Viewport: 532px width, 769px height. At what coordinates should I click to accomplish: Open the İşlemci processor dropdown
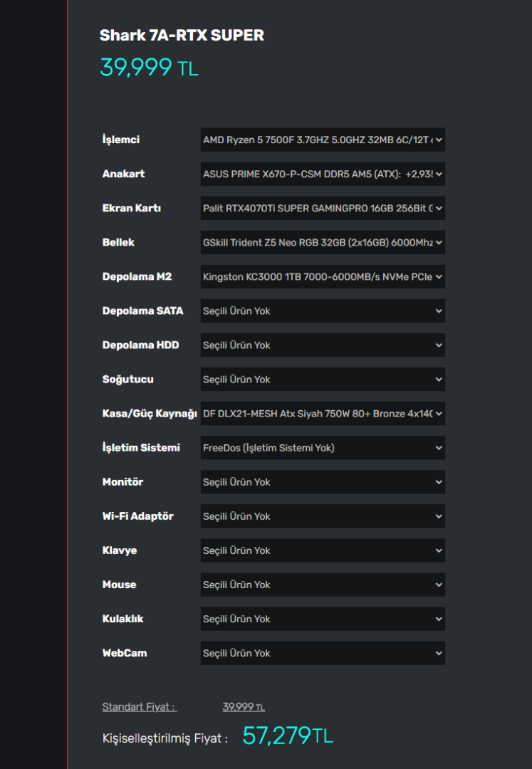[323, 140]
